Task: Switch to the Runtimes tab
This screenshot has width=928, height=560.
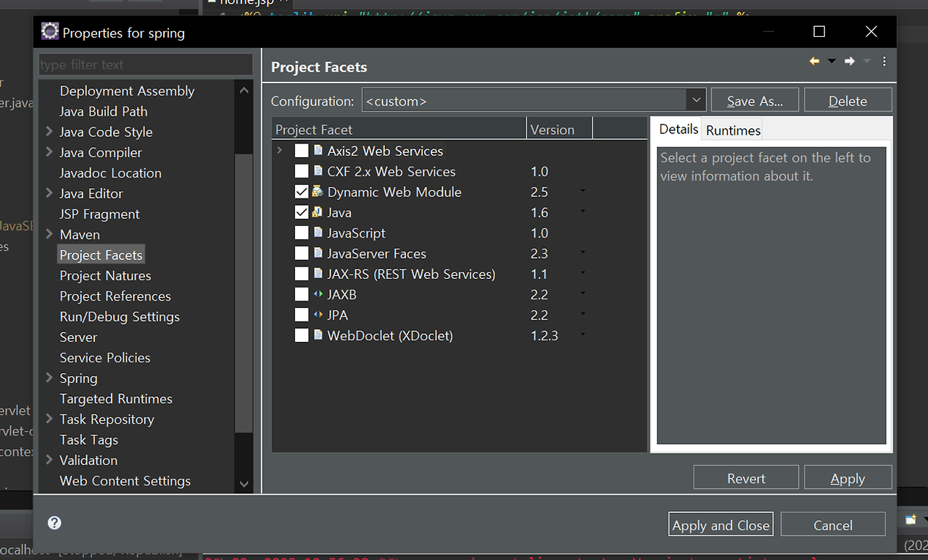Action: (x=733, y=130)
